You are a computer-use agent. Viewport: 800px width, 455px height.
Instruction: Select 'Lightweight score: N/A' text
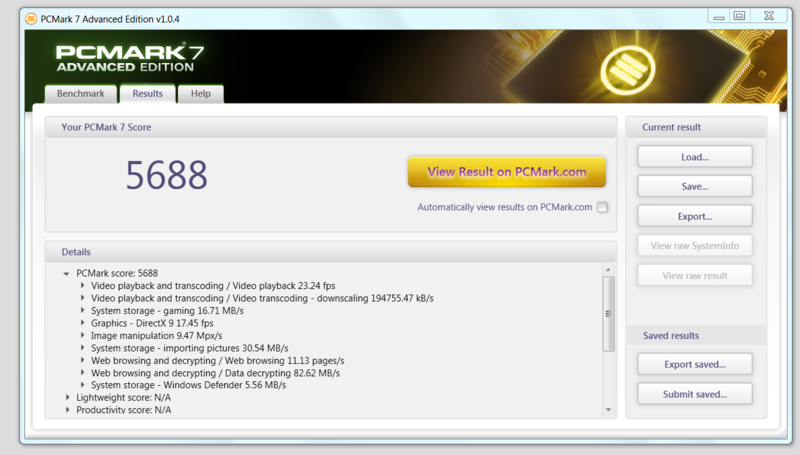tap(123, 397)
